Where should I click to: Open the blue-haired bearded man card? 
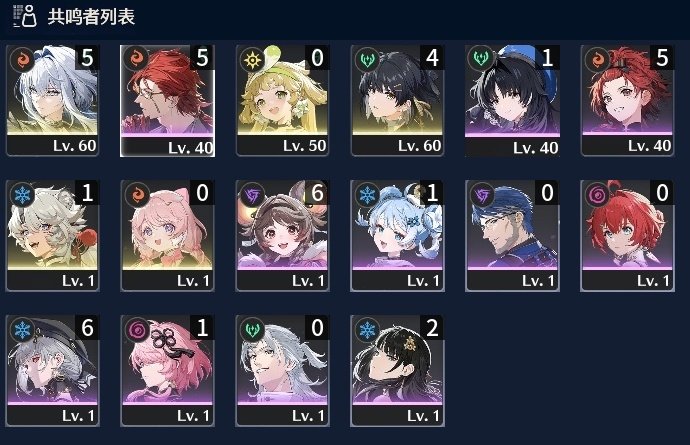click(x=512, y=235)
